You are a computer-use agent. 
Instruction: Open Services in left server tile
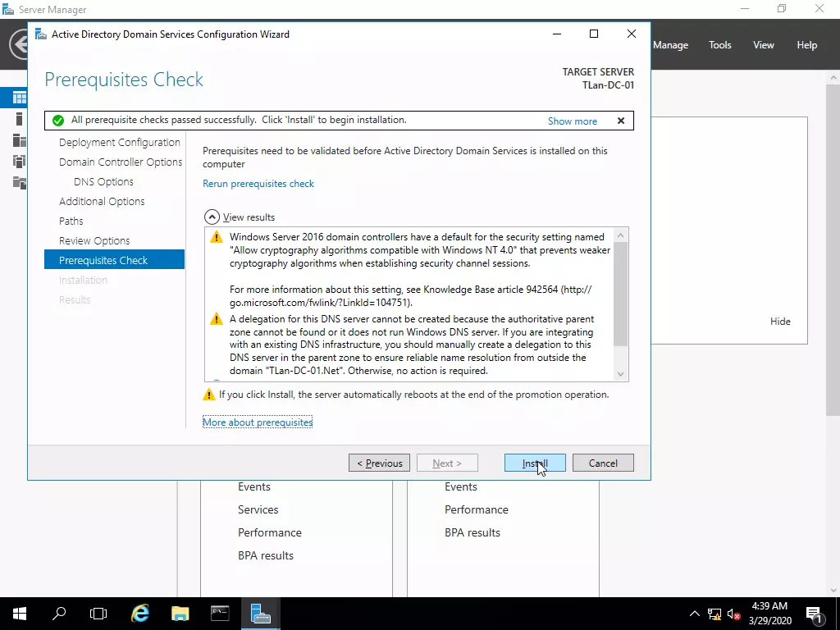[258, 509]
